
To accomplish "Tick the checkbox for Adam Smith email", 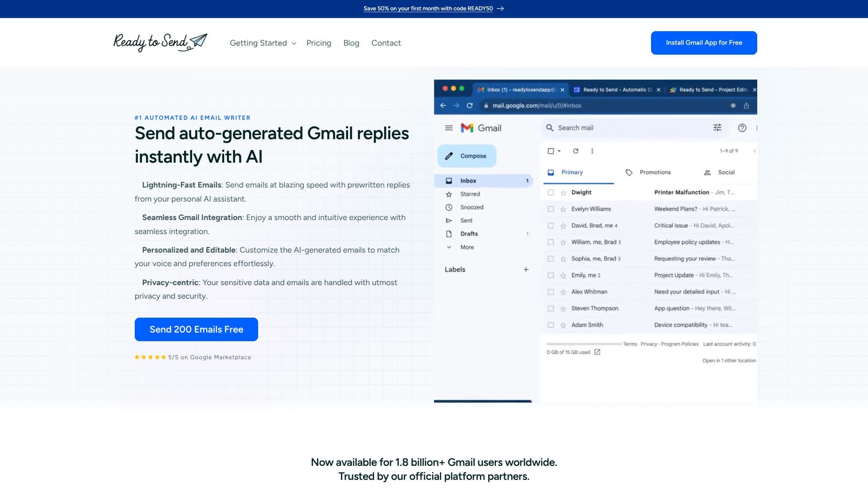I will (x=551, y=325).
